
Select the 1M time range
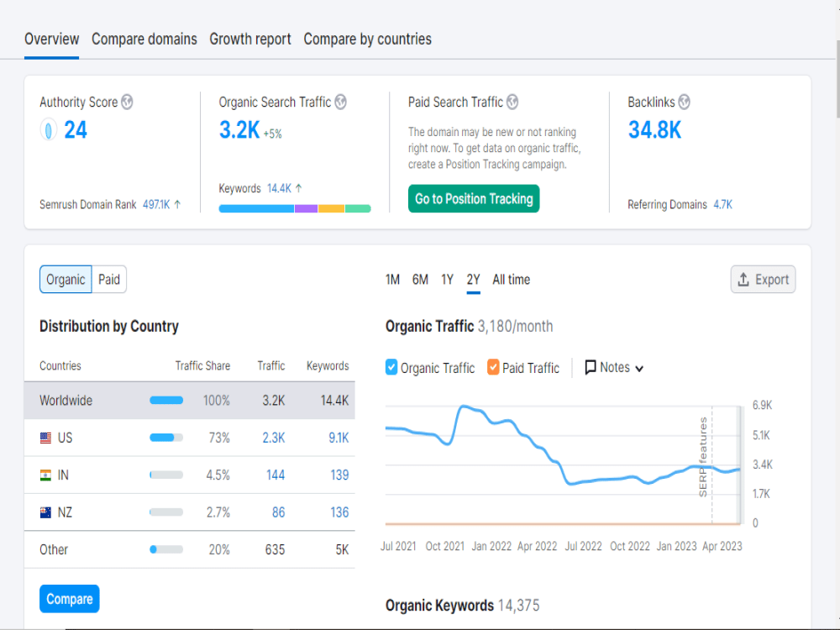click(x=392, y=280)
